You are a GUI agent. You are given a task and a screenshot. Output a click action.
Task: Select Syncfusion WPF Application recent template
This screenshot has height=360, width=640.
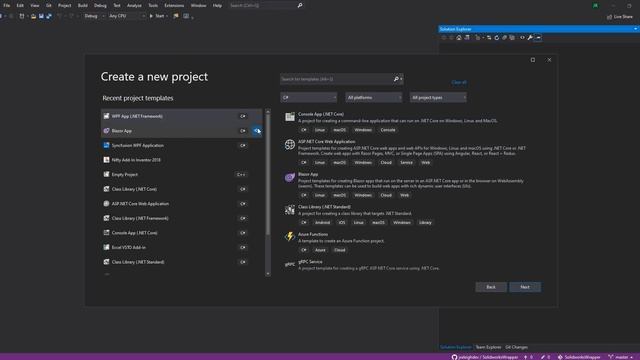[x=182, y=145]
